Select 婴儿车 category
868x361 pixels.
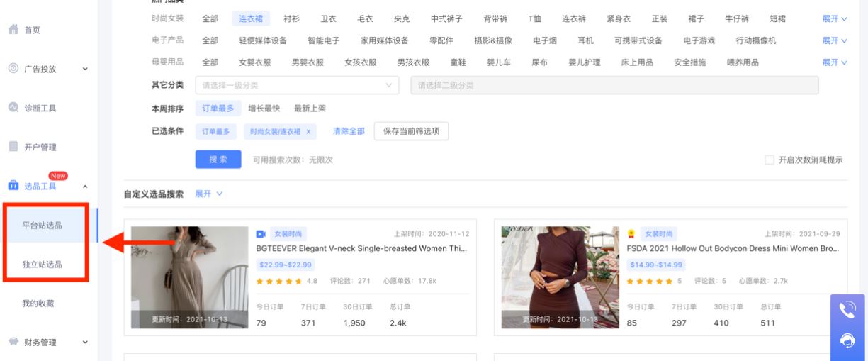click(x=498, y=62)
